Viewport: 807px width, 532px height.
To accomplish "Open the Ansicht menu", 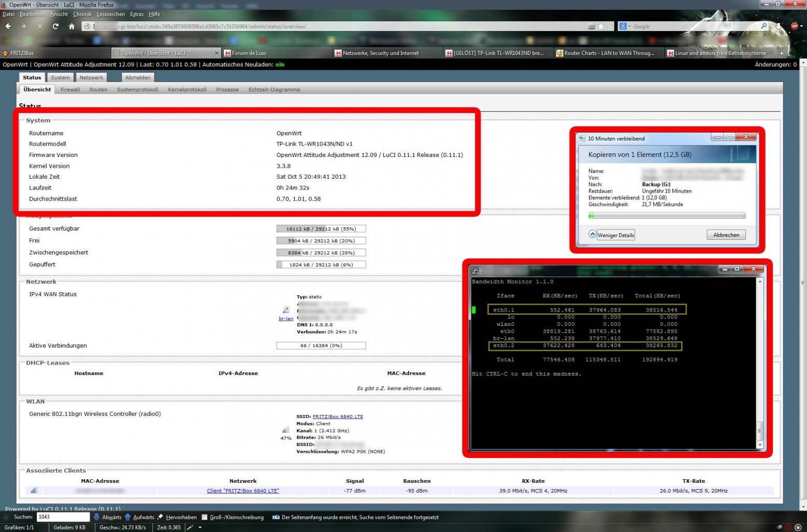I will 59,14.
